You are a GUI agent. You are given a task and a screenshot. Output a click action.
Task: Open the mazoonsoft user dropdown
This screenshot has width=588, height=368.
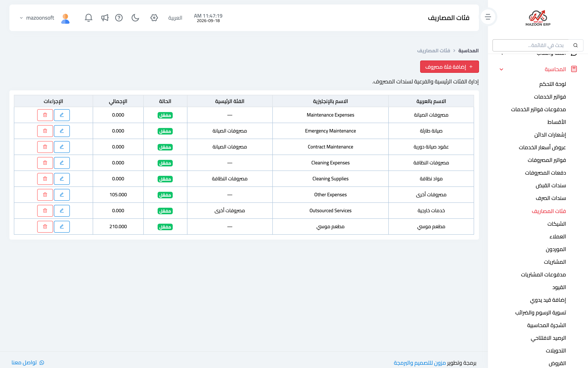tap(37, 18)
